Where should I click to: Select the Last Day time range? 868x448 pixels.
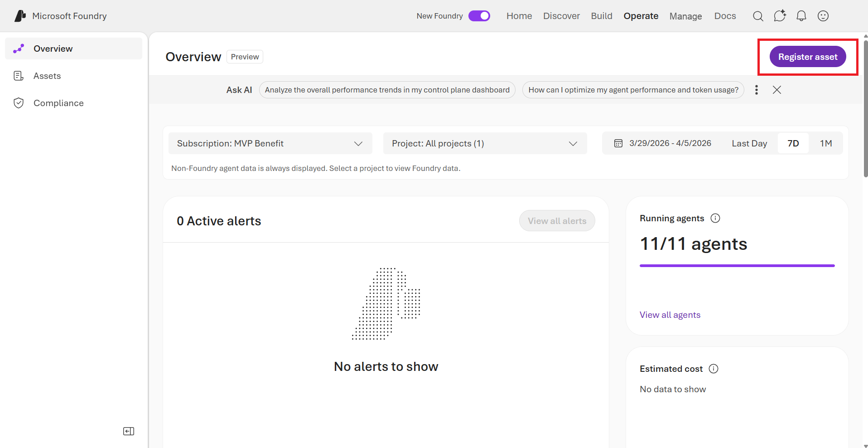749,143
